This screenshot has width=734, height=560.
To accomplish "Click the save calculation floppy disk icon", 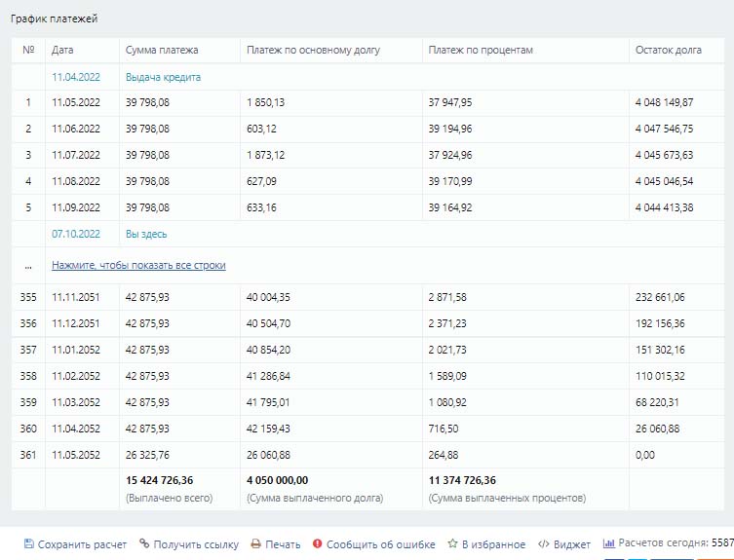I will pyautogui.click(x=28, y=544).
